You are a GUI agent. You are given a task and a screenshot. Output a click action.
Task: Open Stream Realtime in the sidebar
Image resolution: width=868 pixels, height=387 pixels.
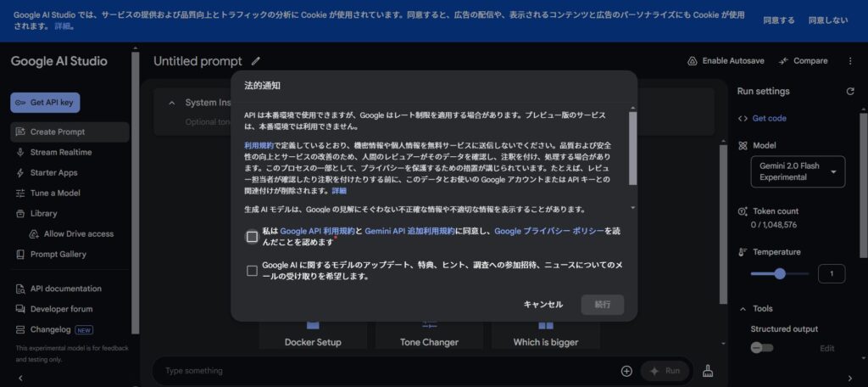coord(70,152)
